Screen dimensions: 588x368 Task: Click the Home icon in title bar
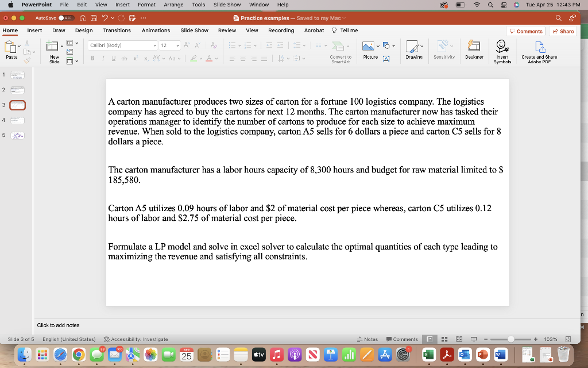83,18
